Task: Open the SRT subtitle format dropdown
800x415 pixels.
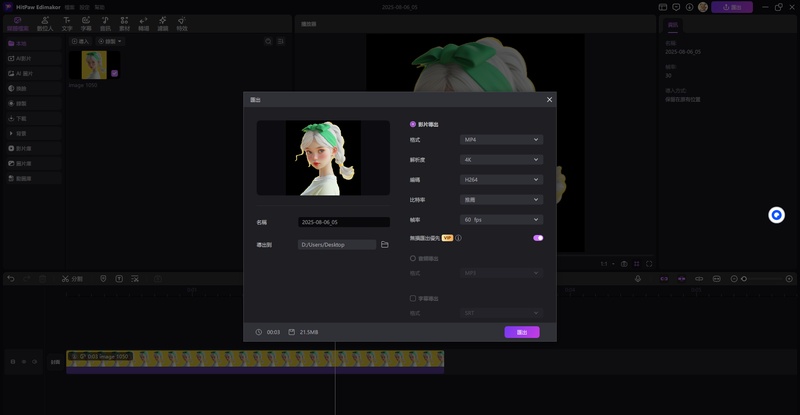Action: 501,313
